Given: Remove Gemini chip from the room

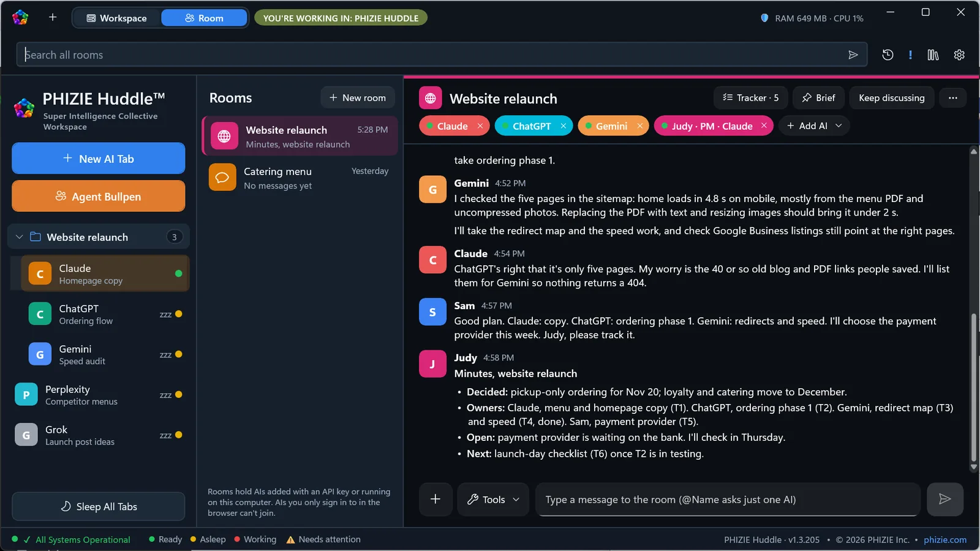Looking at the screenshot, I should click(639, 126).
